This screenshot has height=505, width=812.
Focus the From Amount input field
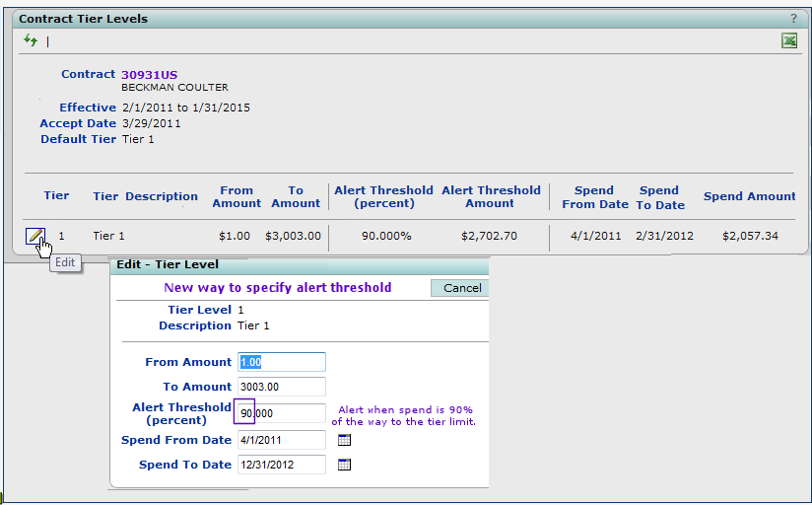[x=281, y=362]
